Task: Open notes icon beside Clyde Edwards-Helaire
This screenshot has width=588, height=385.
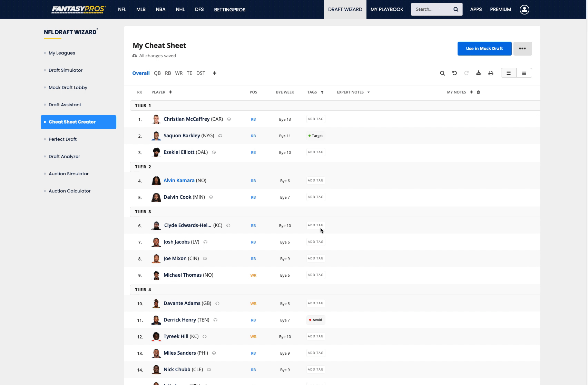Action: pos(228,226)
